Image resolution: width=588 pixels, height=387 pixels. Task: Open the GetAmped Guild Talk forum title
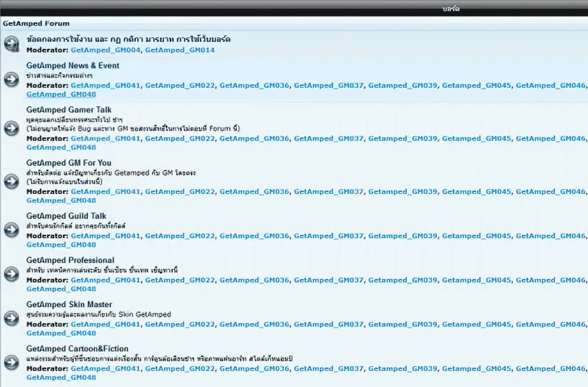tap(66, 215)
